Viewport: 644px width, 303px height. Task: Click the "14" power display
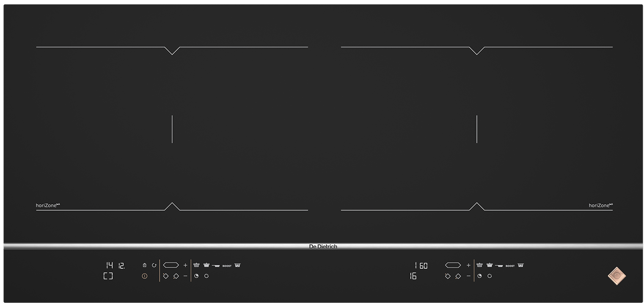pos(110,265)
